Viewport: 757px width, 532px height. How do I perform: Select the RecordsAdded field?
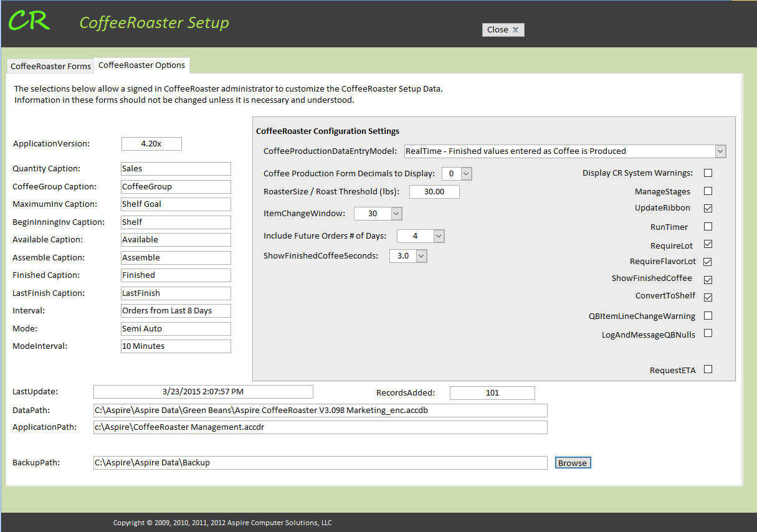click(x=492, y=393)
